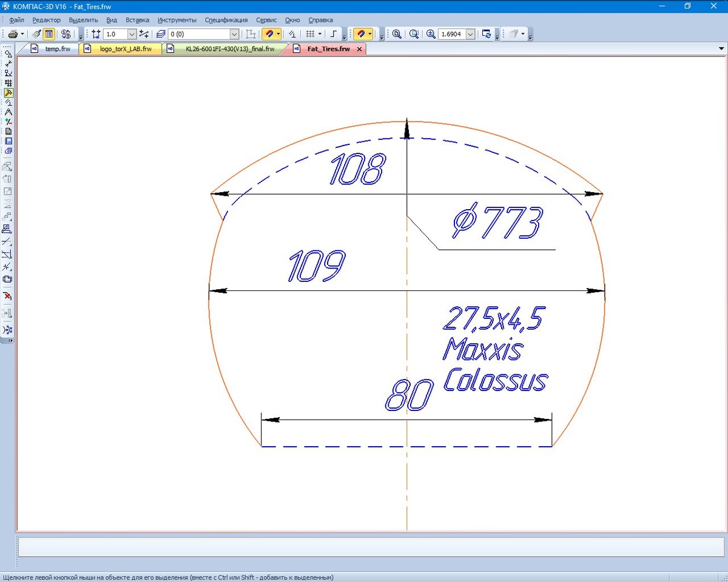This screenshot has height=582, width=728.
Task: Toggle the grid display icon
Action: coord(310,34)
